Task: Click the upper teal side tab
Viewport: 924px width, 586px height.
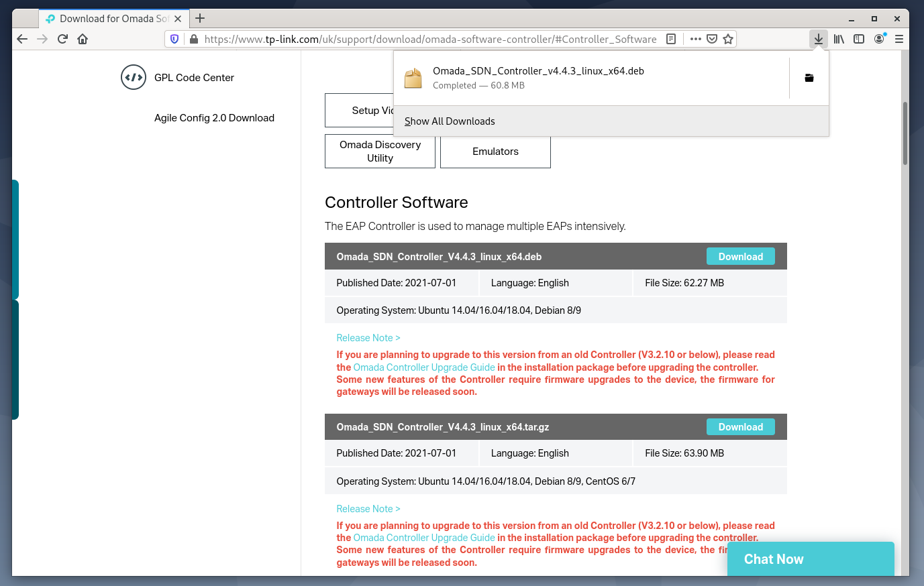Action: (x=15, y=239)
